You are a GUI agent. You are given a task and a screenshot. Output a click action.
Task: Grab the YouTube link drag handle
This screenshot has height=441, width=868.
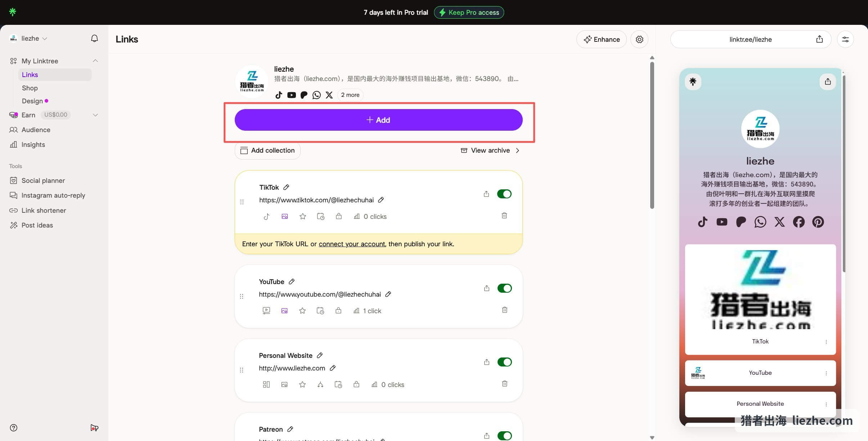click(242, 296)
